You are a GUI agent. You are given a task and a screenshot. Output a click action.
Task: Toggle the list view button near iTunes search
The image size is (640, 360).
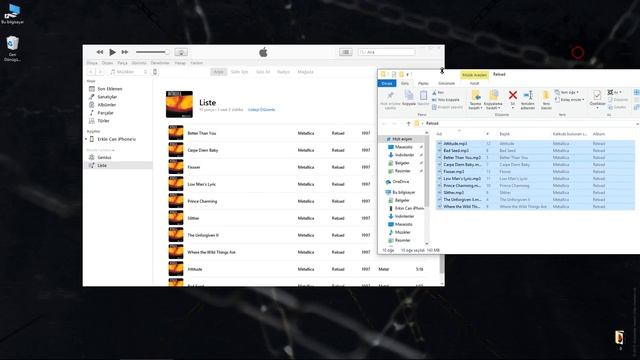click(x=346, y=52)
